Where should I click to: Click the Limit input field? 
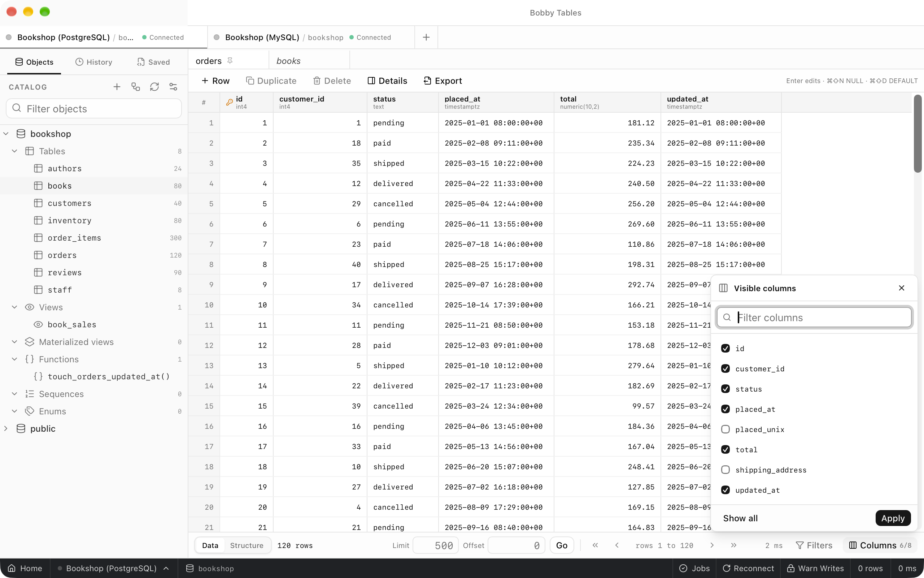(x=435, y=545)
